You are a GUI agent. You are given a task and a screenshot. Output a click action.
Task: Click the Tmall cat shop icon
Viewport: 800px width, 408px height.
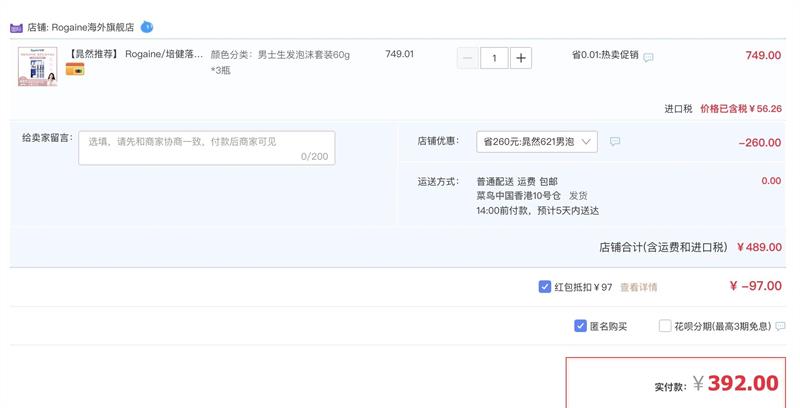pos(16,27)
